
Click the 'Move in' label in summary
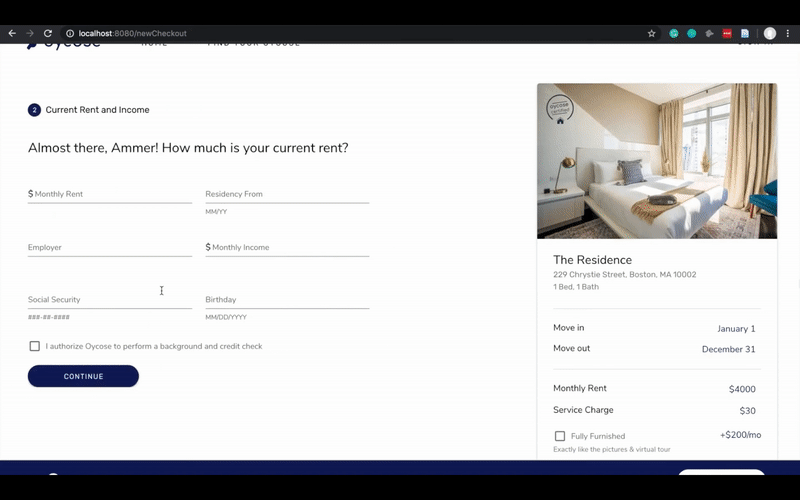(568, 328)
